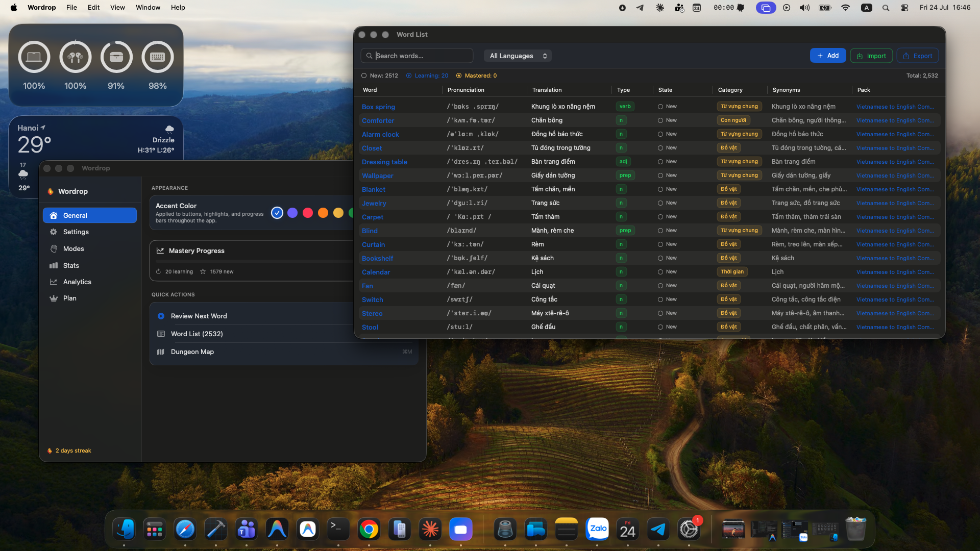Click the Wordrop flame logo icon
Screen dimensions: 980x551
coord(51,191)
